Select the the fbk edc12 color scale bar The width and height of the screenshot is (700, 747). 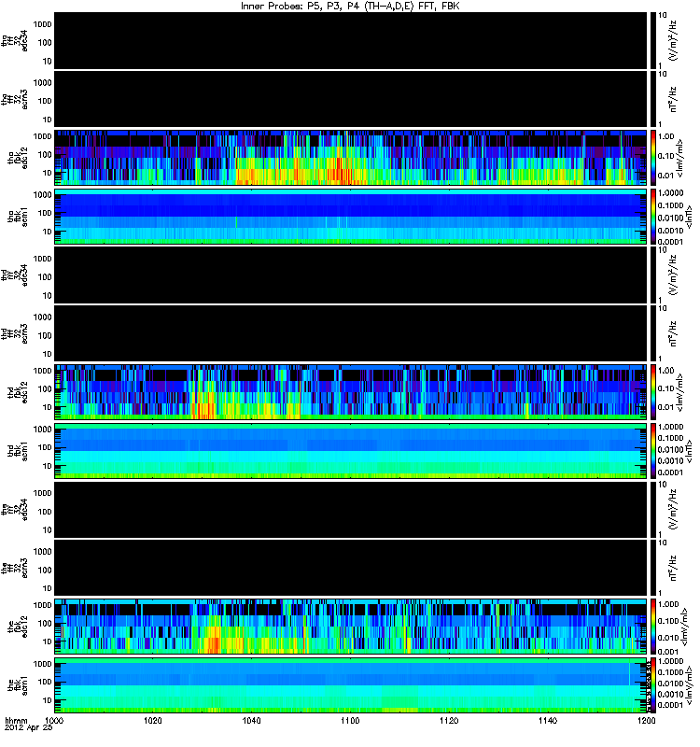pyautogui.click(x=653, y=627)
